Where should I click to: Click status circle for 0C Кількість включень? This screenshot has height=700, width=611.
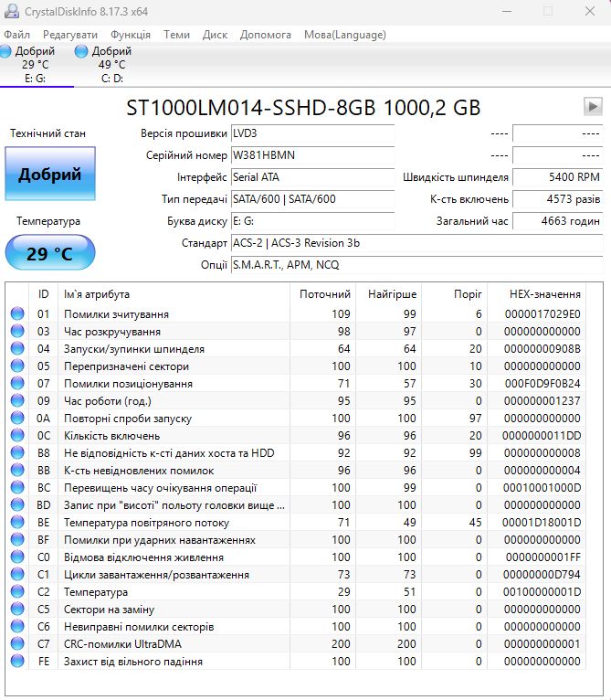pyautogui.click(x=17, y=435)
